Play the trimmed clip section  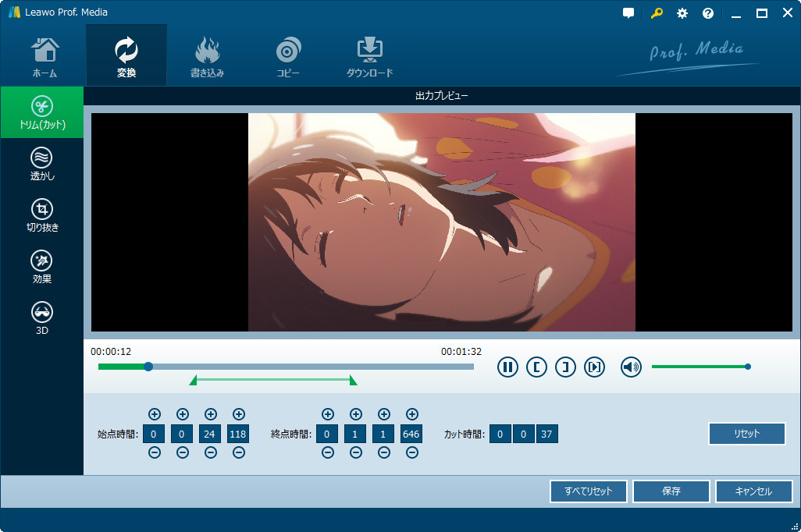pyautogui.click(x=594, y=367)
